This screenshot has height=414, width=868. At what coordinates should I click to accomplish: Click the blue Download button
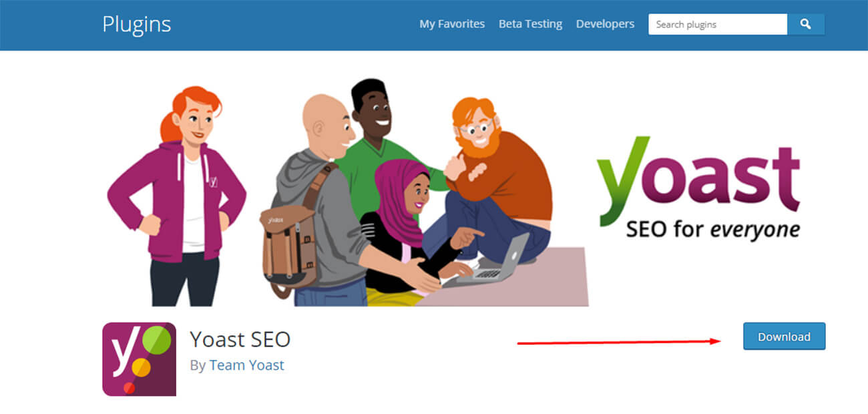[784, 337]
